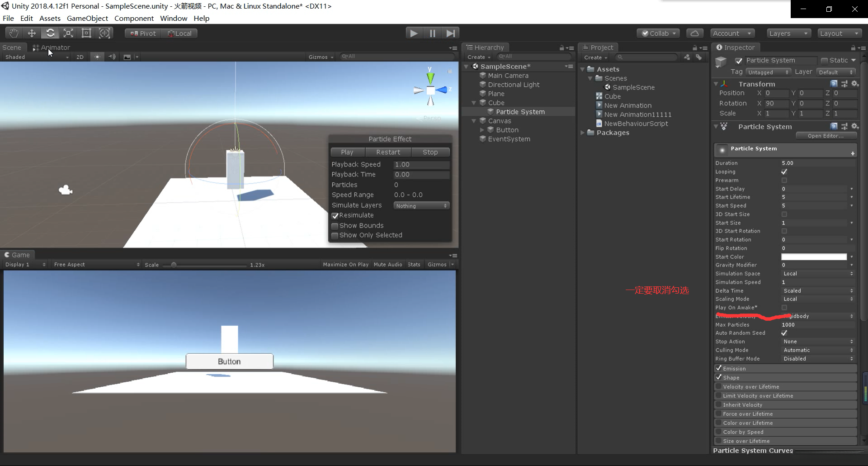This screenshot has height=466, width=868.
Task: Select the Move tool
Action: pyautogui.click(x=32, y=33)
